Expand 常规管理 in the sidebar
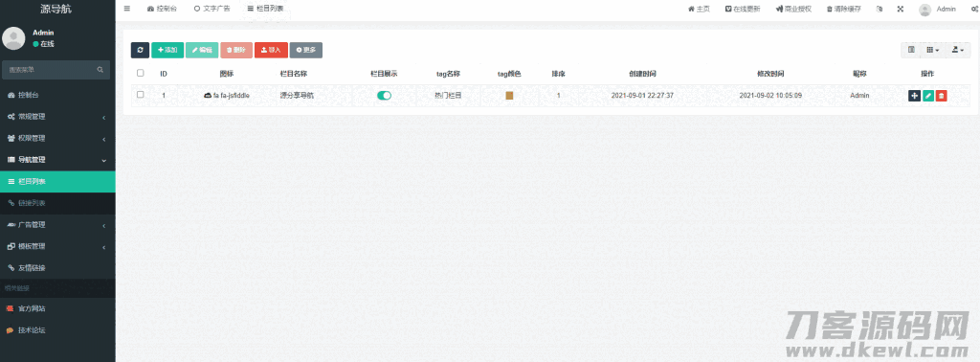980x362 pixels. tap(57, 117)
